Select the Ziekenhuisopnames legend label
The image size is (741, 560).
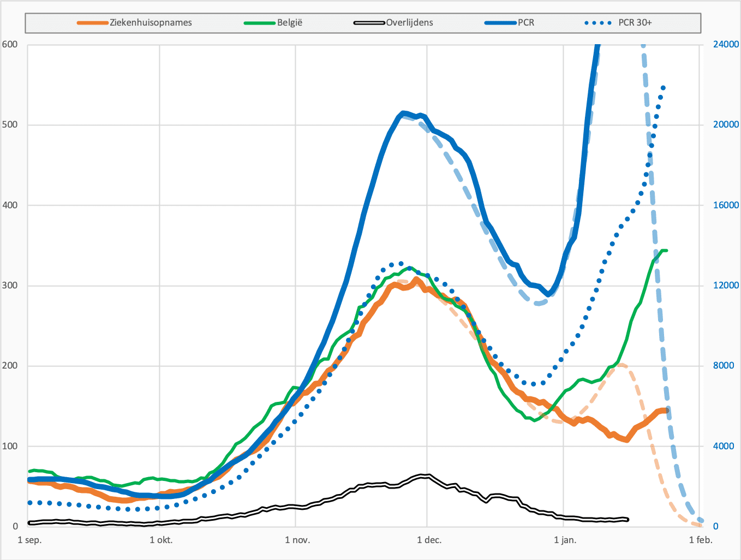[151, 23]
